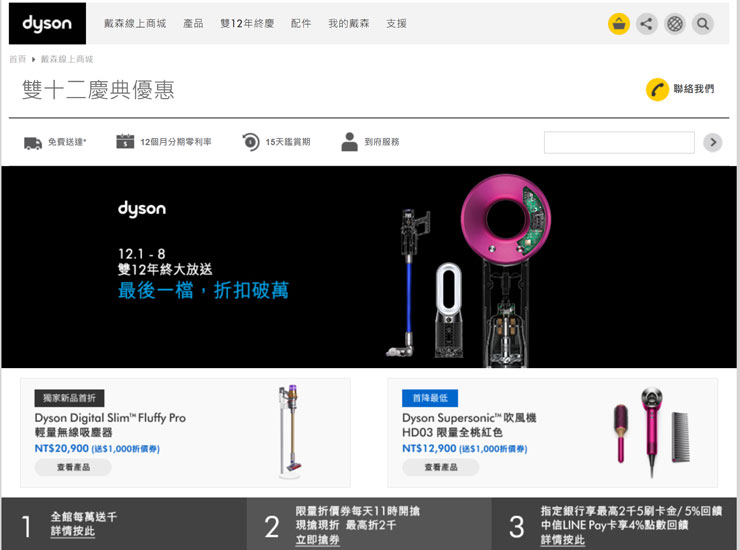Open the 雙12年終慶 menu item

247,23
